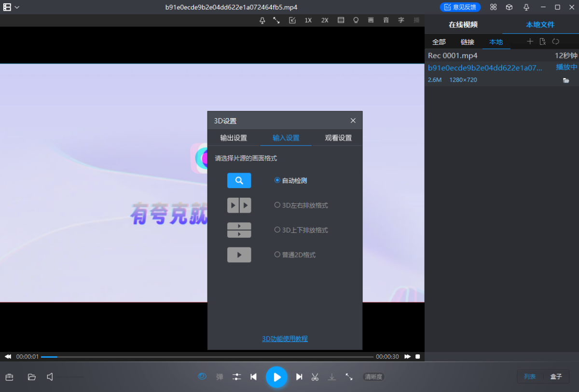
Task: Click the open file folder icon
Action: tap(32, 377)
